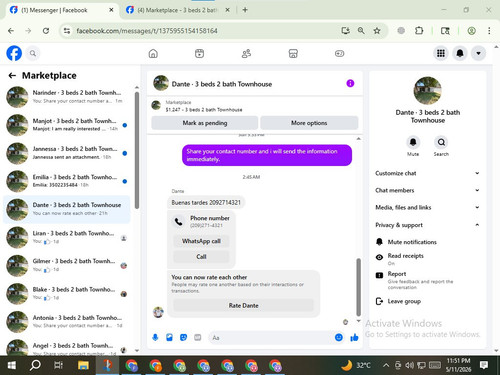Open the Facebook search icon

coord(33,53)
